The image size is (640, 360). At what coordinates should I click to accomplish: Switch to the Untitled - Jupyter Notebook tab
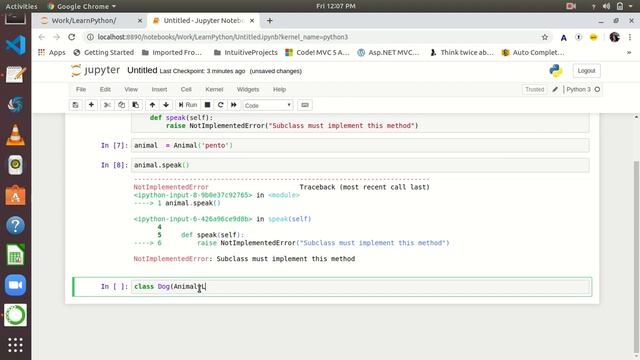coord(204,20)
